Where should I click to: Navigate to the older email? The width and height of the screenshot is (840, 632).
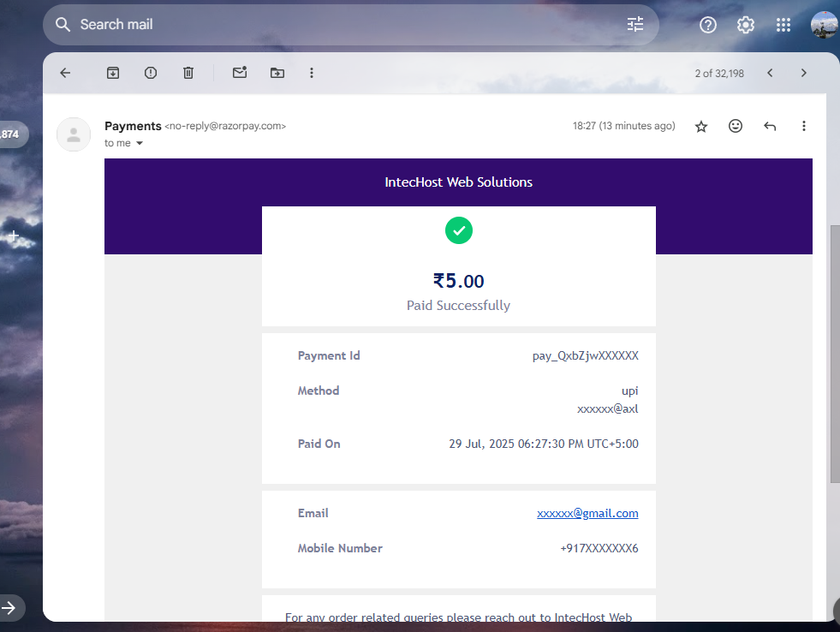point(803,73)
